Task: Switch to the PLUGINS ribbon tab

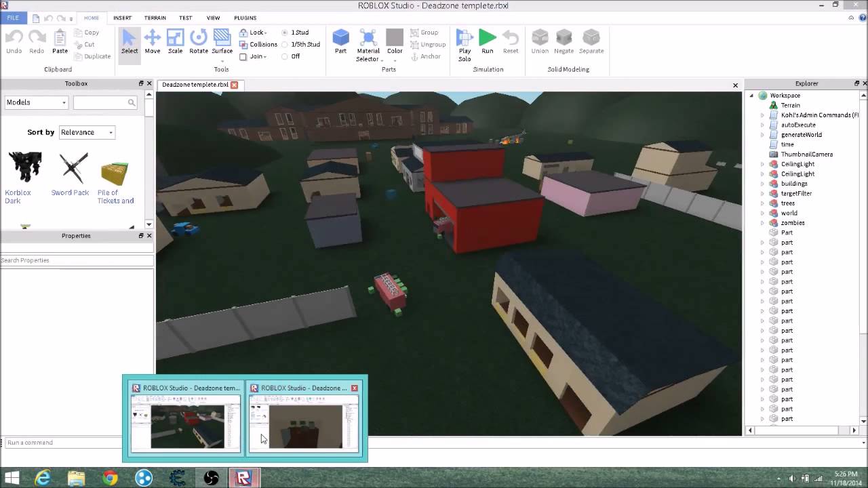Action: [x=245, y=18]
